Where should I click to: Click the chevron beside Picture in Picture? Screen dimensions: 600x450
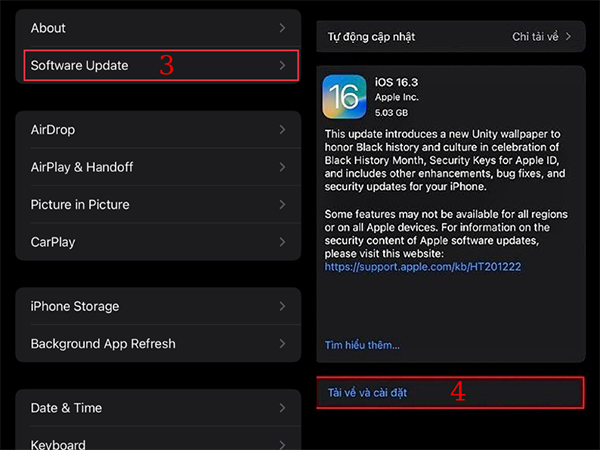pos(282,205)
